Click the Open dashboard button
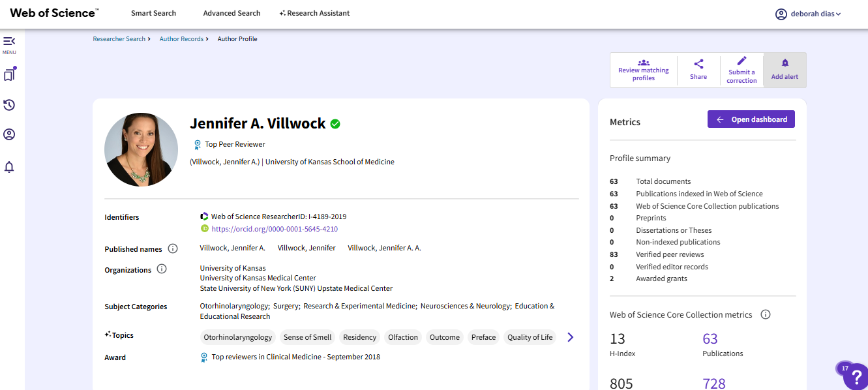Image resolution: width=868 pixels, height=390 pixels. coord(751,119)
